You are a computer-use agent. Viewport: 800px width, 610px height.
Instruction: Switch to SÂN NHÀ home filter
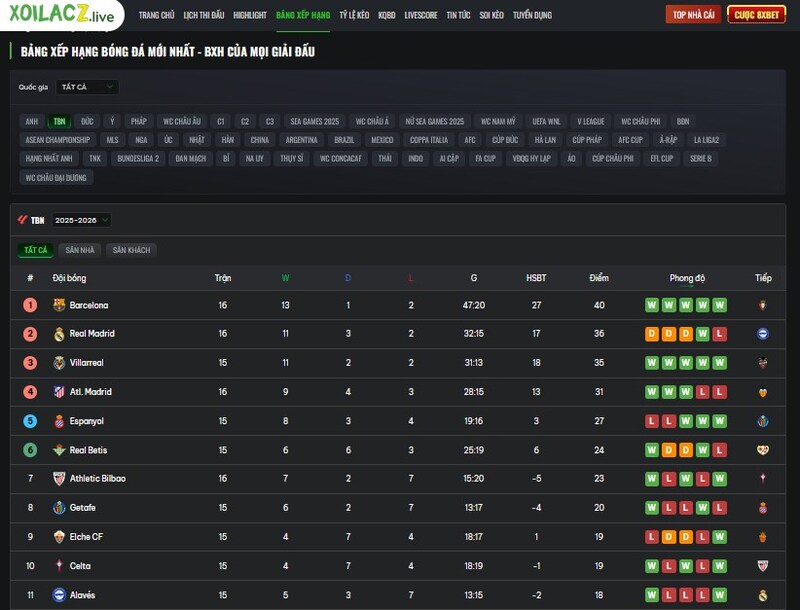pos(80,250)
